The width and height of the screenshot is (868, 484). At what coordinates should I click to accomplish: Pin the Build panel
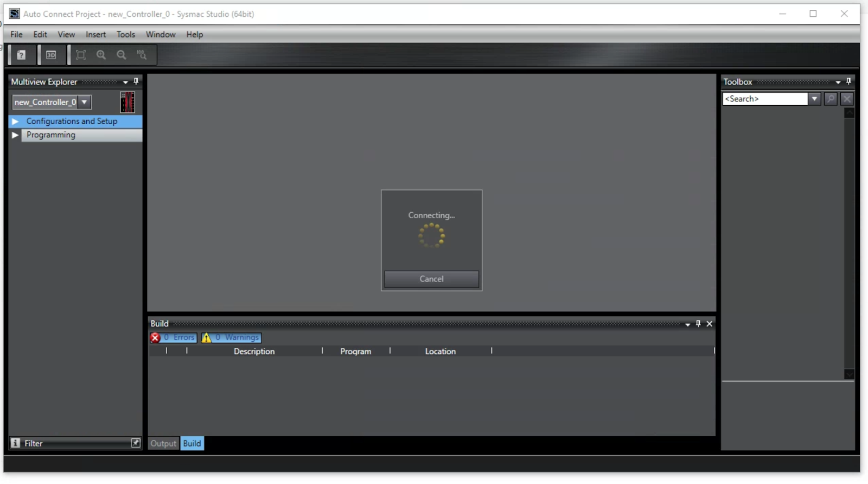click(x=698, y=323)
